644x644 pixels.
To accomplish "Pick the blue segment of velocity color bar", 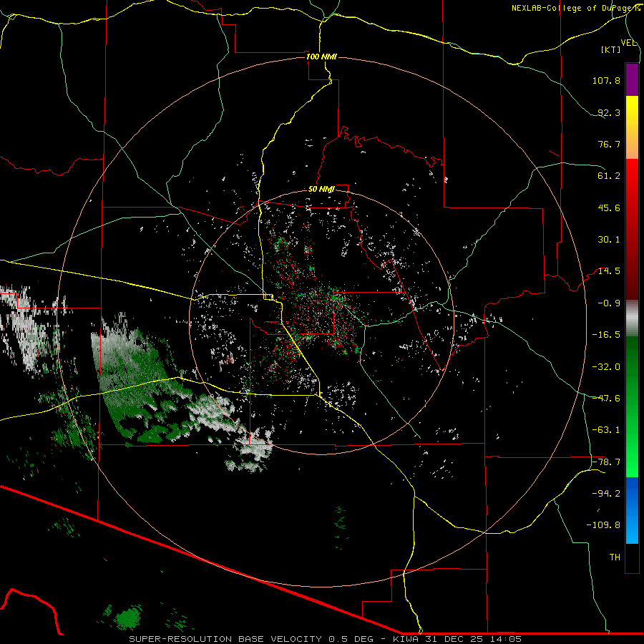I will (632, 510).
